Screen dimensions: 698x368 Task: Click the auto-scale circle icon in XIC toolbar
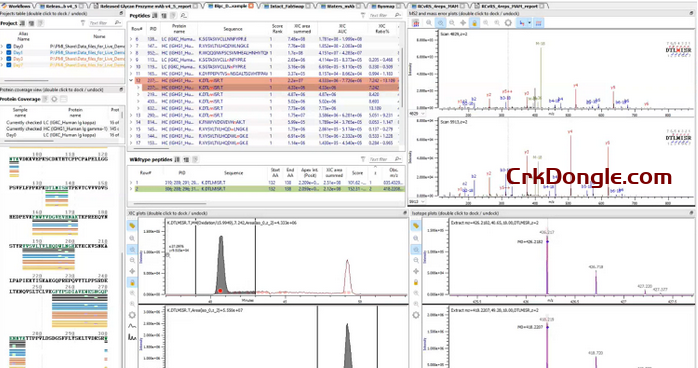[132, 315]
